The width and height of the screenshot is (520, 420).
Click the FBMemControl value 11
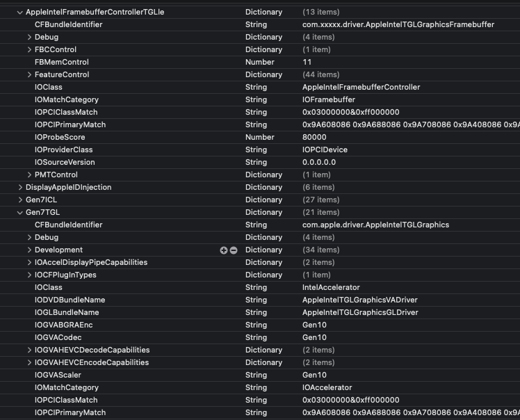pos(307,62)
